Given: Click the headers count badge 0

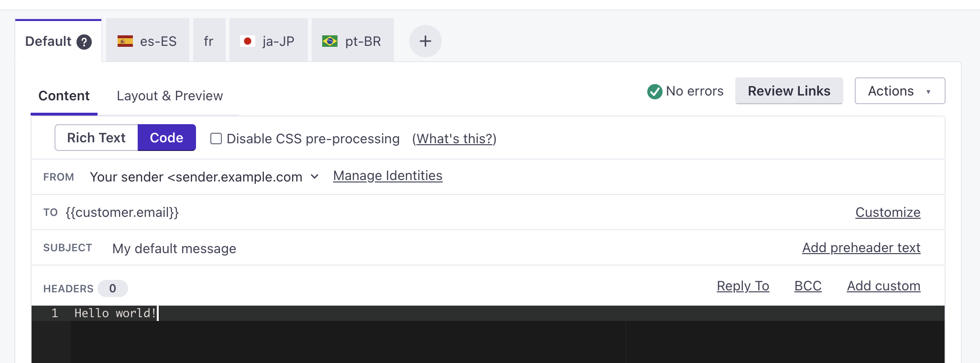Looking at the screenshot, I should click(x=112, y=288).
